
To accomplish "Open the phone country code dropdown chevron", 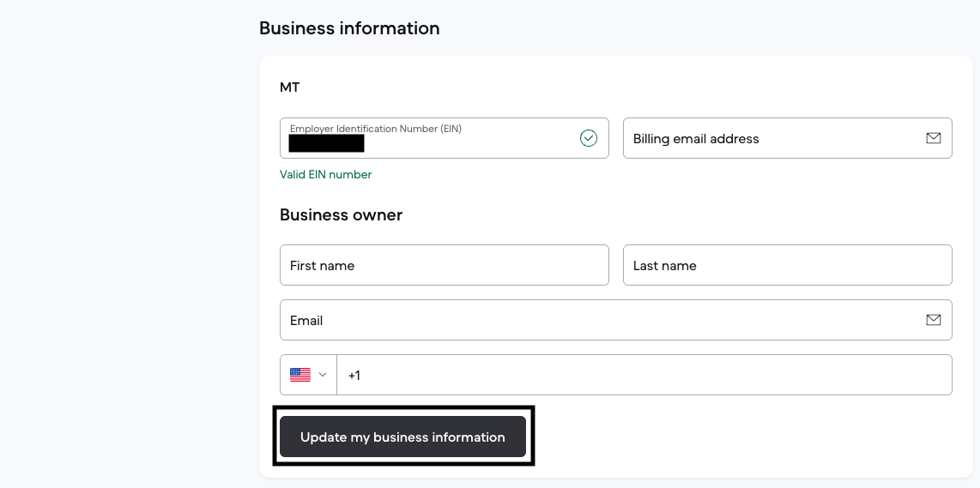I will tap(324, 375).
